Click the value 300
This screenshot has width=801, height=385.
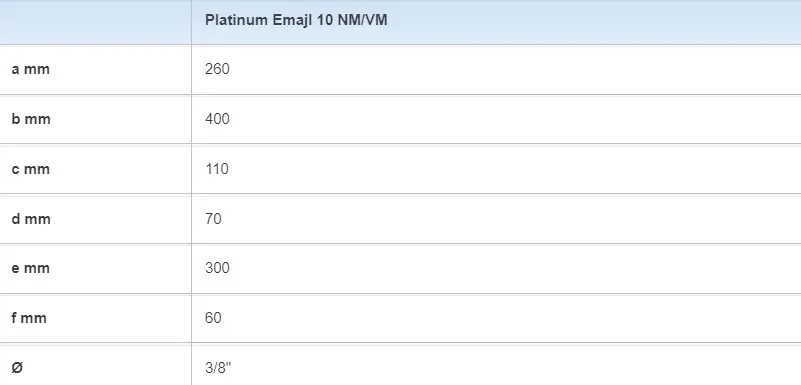pos(217,268)
